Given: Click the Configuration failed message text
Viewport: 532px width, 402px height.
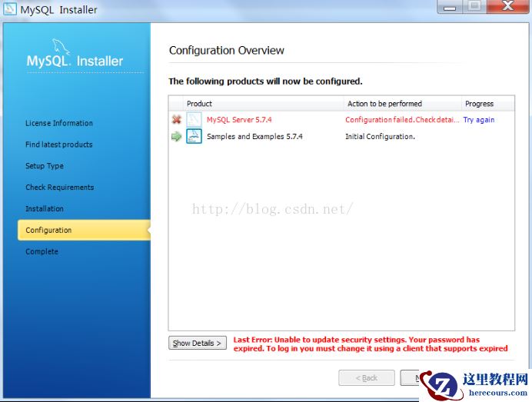Looking at the screenshot, I should tap(402, 120).
